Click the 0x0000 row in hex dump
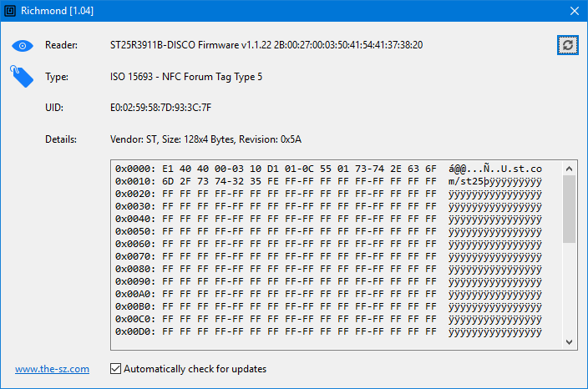The height and width of the screenshot is (389, 588). pyautogui.click(x=328, y=169)
